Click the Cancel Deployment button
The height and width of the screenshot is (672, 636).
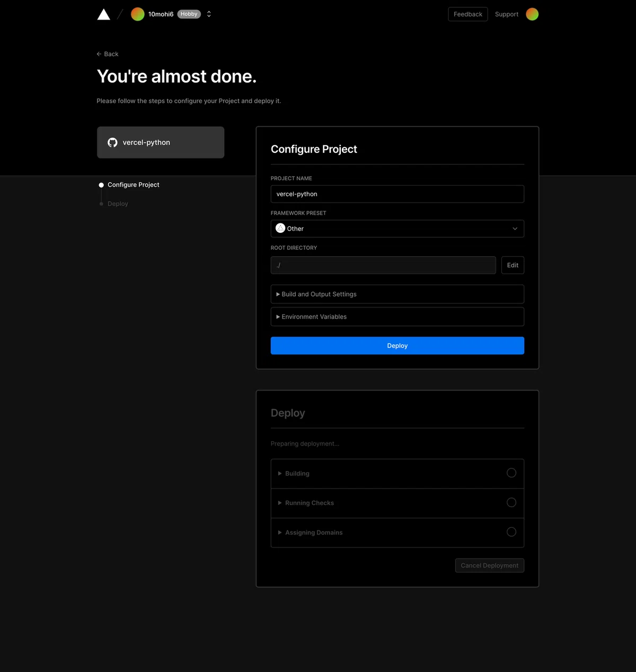click(x=490, y=565)
